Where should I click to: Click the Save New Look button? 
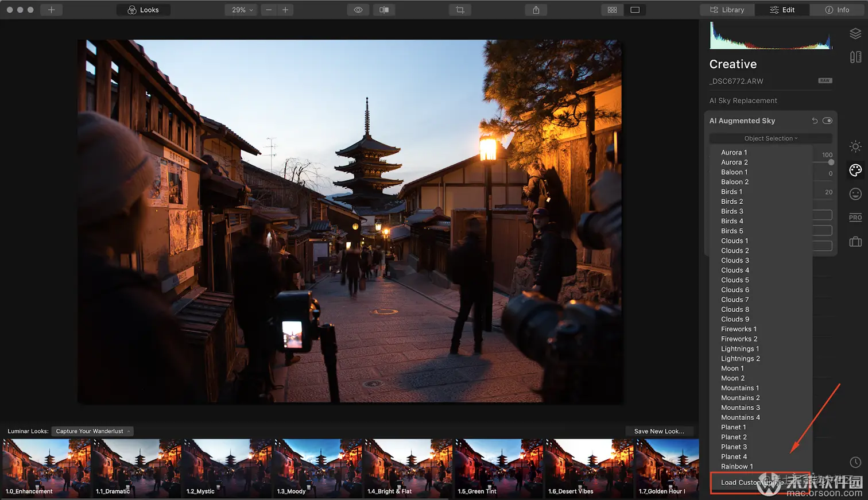tap(658, 431)
